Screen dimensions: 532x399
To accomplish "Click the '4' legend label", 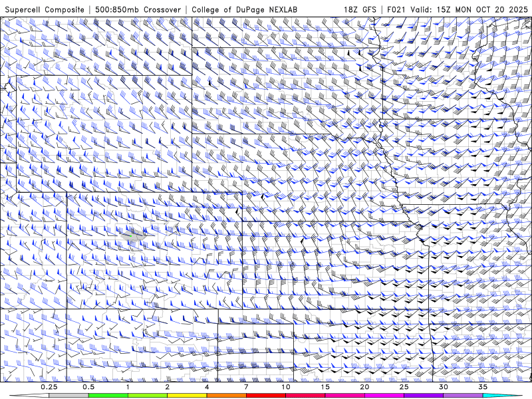I will 207,387.
